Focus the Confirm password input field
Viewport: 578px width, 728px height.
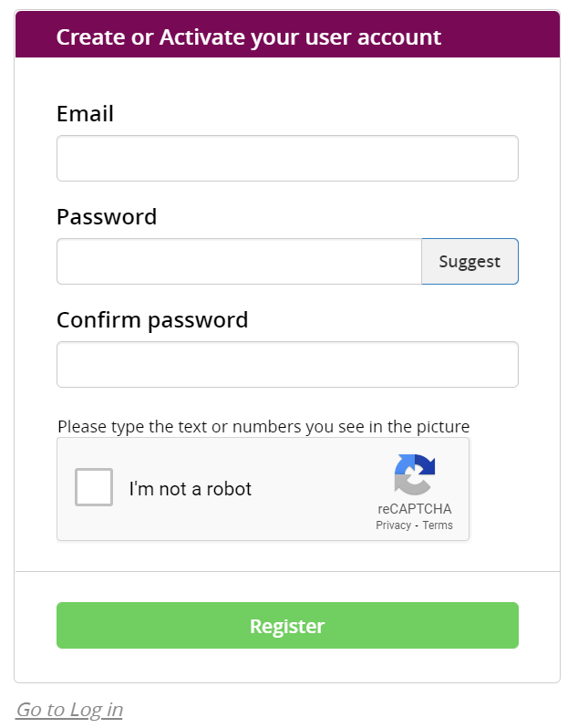click(x=287, y=365)
